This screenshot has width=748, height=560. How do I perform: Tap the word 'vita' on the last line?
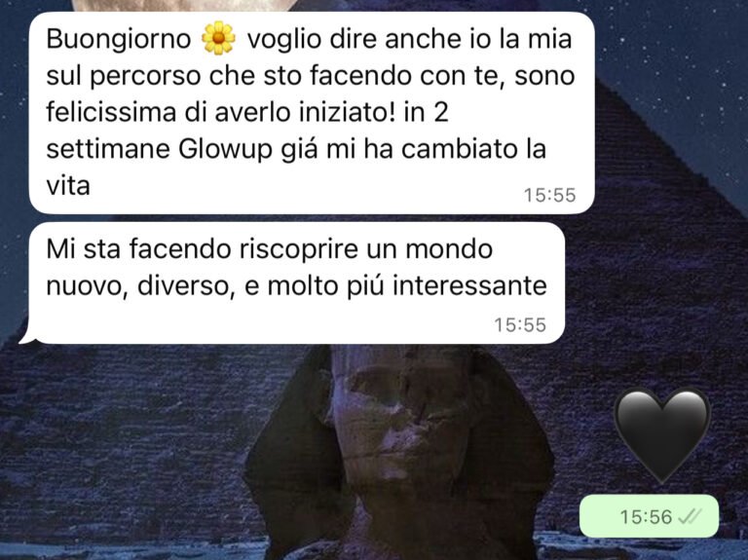point(68,186)
